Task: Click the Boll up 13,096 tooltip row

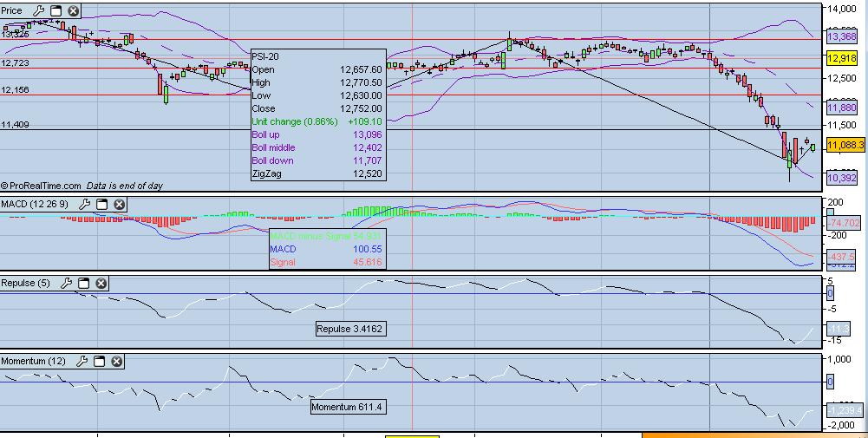Action: point(317,134)
